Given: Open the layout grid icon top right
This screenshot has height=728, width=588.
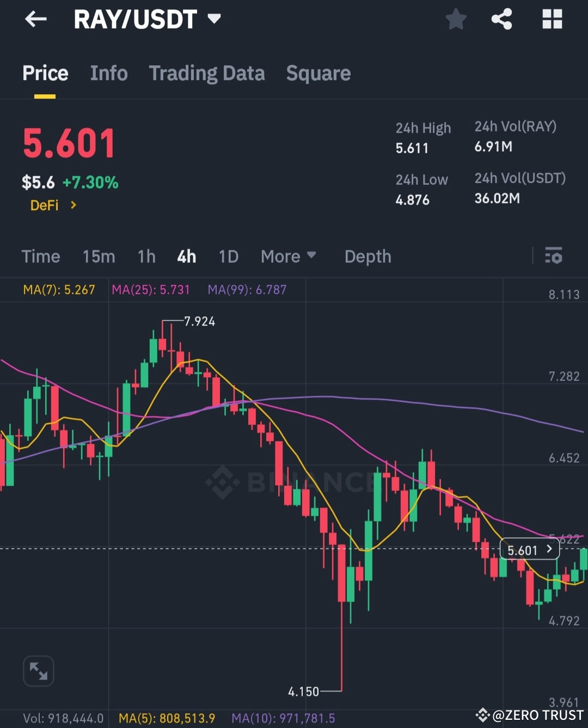Looking at the screenshot, I should pyautogui.click(x=552, y=19).
